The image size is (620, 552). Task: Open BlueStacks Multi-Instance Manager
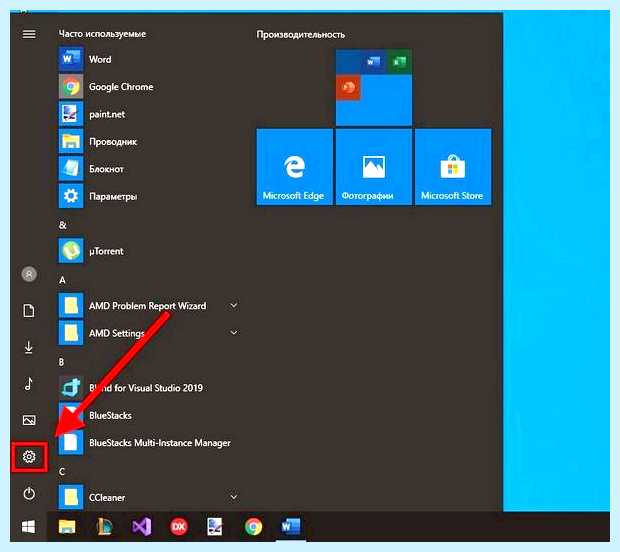[150, 442]
